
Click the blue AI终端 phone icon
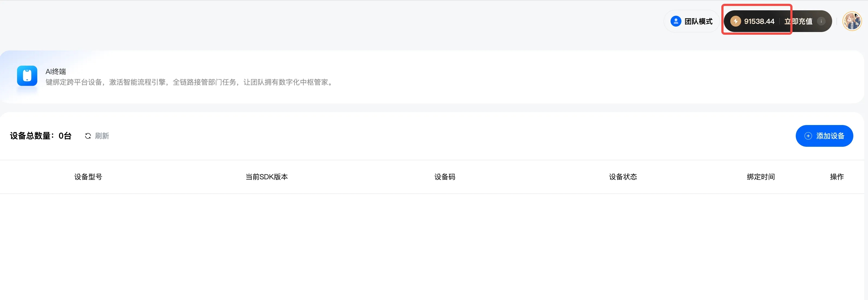tap(27, 76)
